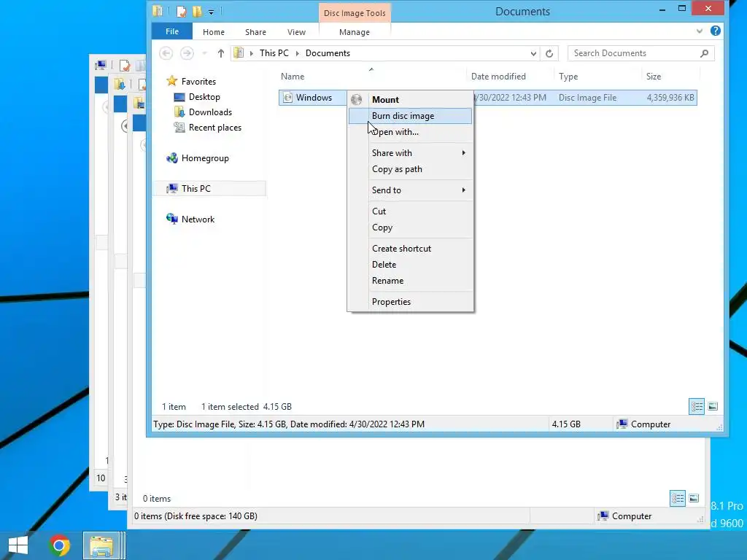Click Documents in the address breadcrumb
Viewport: 747px width, 560px height.
click(x=328, y=53)
